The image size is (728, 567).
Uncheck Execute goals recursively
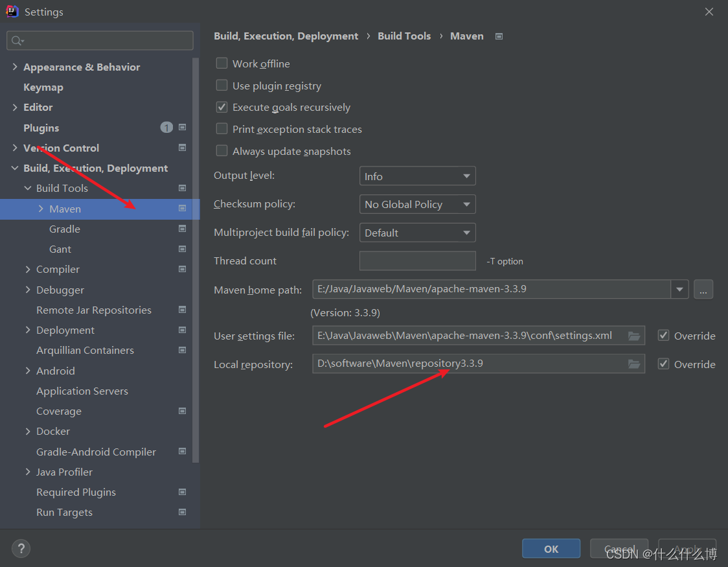click(222, 108)
